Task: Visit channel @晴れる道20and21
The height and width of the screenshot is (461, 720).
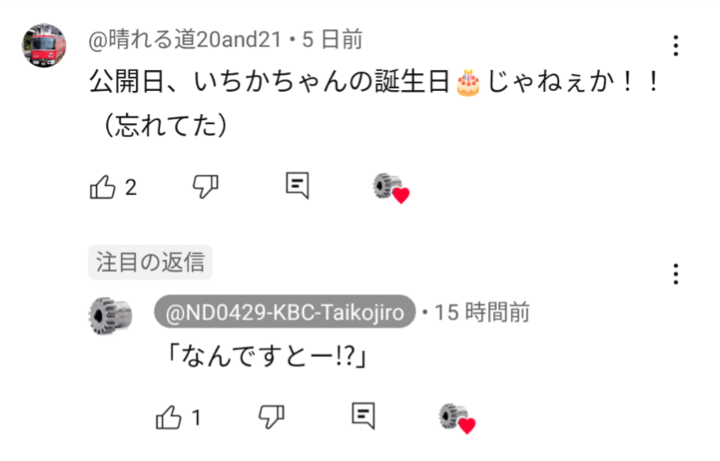Action: tap(185, 39)
